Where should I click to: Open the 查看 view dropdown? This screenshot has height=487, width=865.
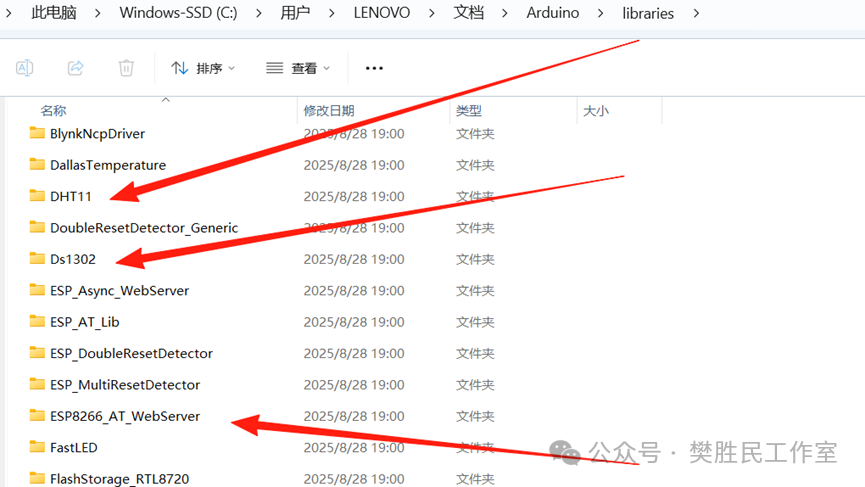(298, 68)
